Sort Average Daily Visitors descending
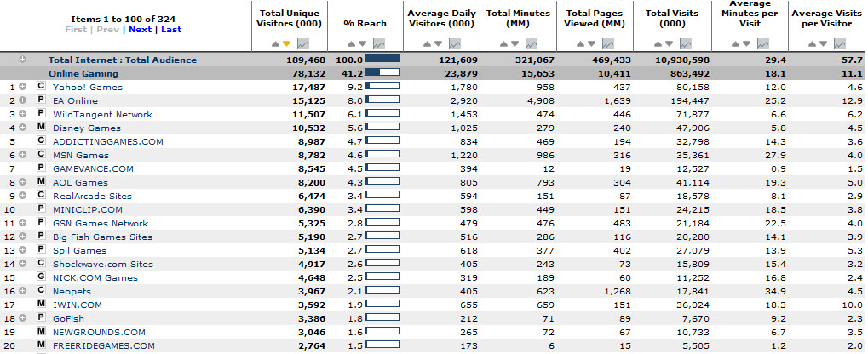The height and width of the screenshot is (354, 868). click(438, 43)
